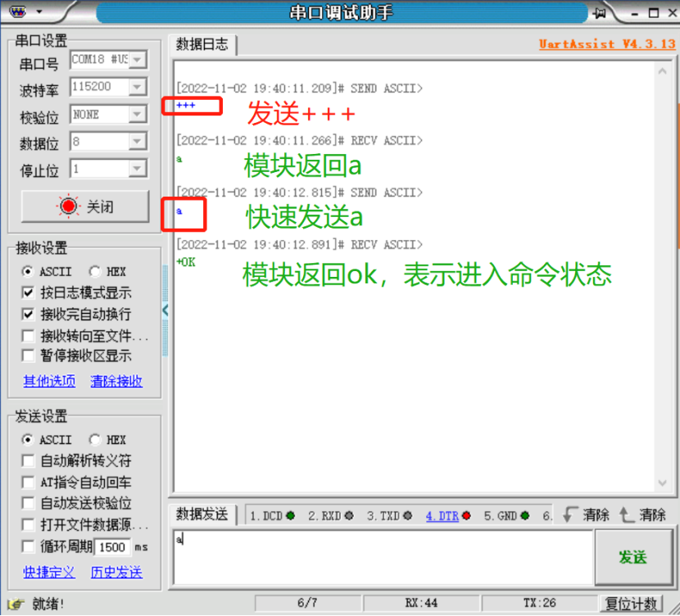The image size is (680, 616).
Task: Click the red 关闭 port close button
Action: (85, 206)
